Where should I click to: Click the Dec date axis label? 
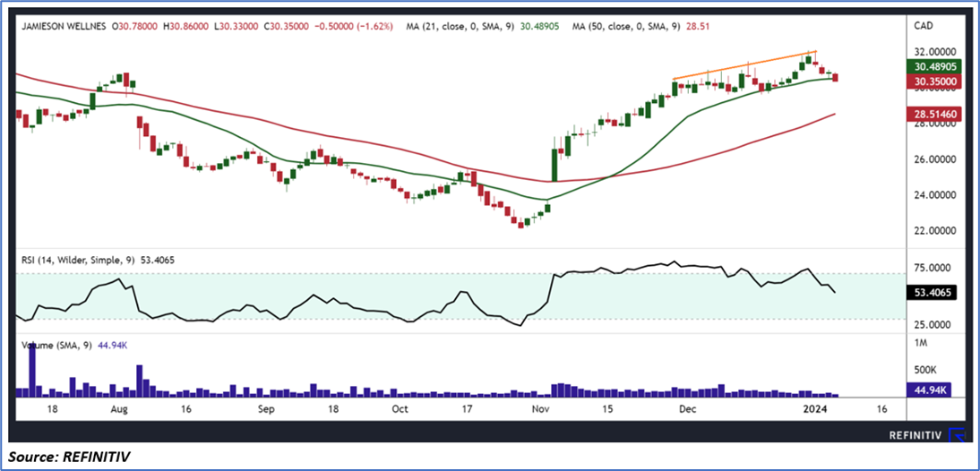pyautogui.click(x=688, y=410)
